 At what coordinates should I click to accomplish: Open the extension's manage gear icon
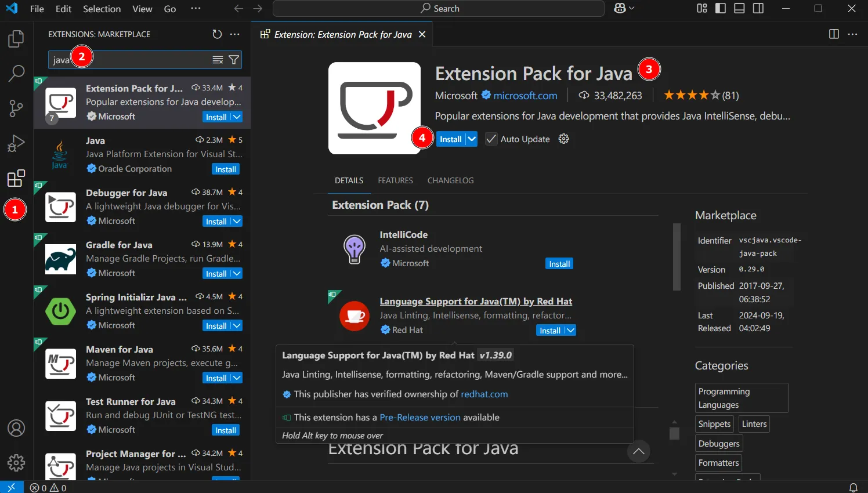[x=563, y=139]
